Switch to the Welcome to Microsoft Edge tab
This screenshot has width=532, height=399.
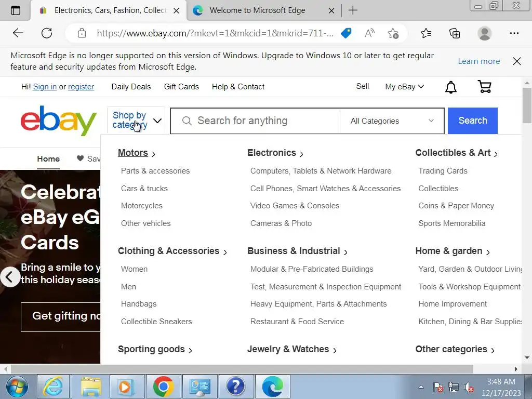(257, 10)
